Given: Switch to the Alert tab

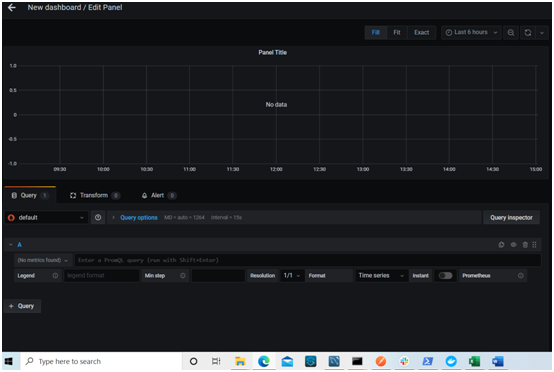Looking at the screenshot, I should (159, 195).
